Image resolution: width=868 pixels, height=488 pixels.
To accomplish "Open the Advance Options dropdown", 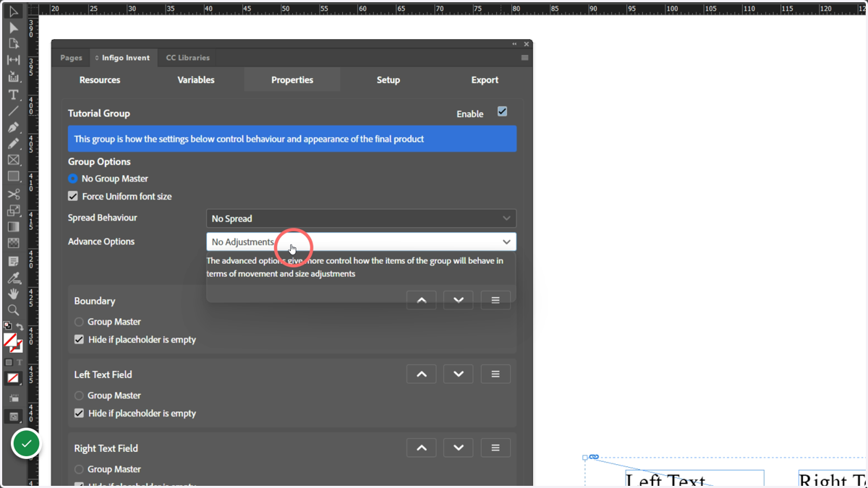I will tap(361, 241).
